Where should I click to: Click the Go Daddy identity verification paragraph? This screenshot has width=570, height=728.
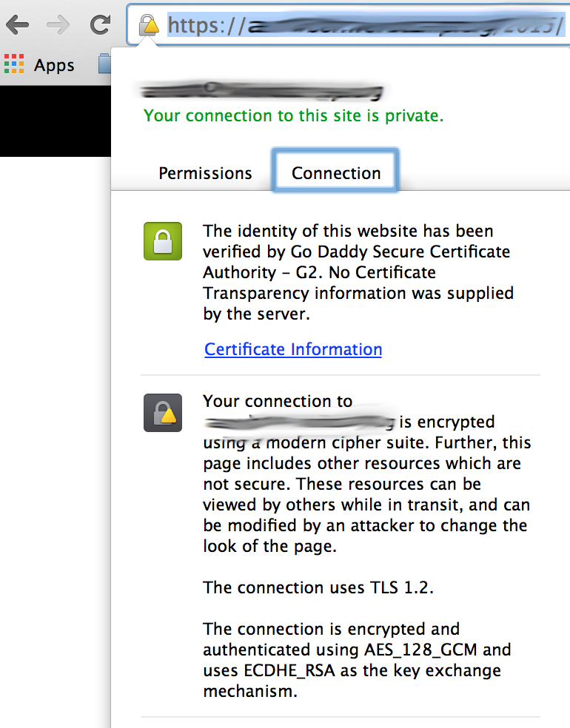358,272
